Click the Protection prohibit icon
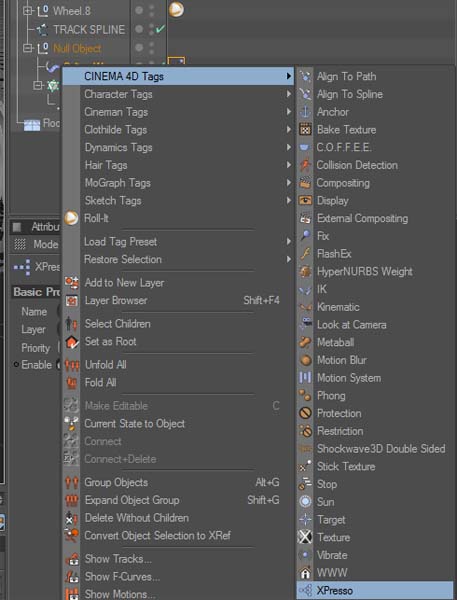The width and height of the screenshot is (457, 600). click(305, 413)
